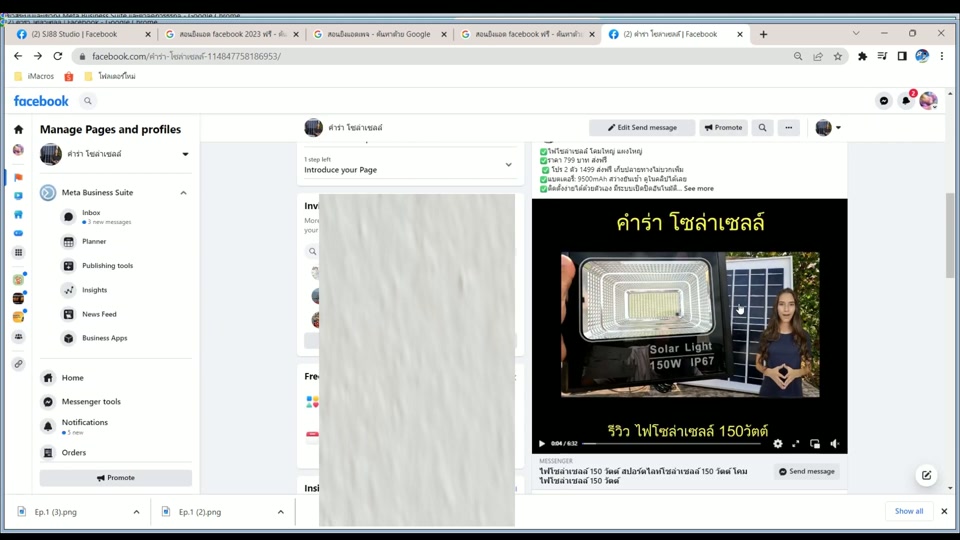Open Messenger from the top bar

(884, 101)
